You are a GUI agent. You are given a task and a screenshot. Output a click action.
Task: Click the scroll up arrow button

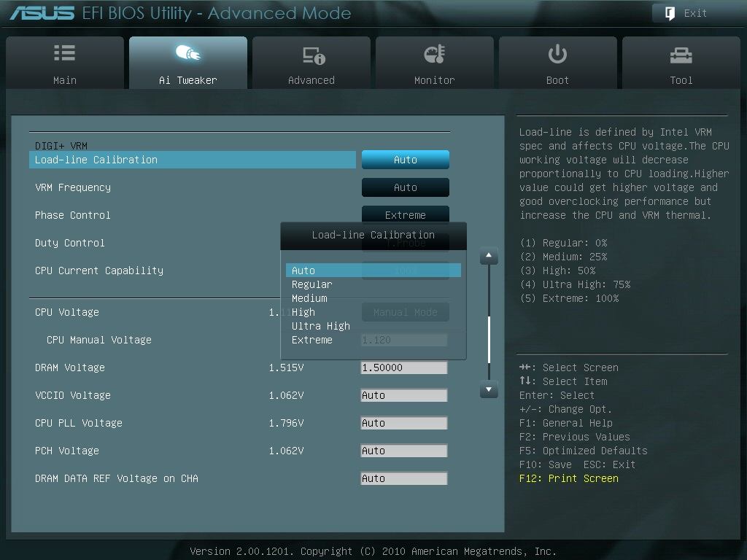[x=489, y=256]
